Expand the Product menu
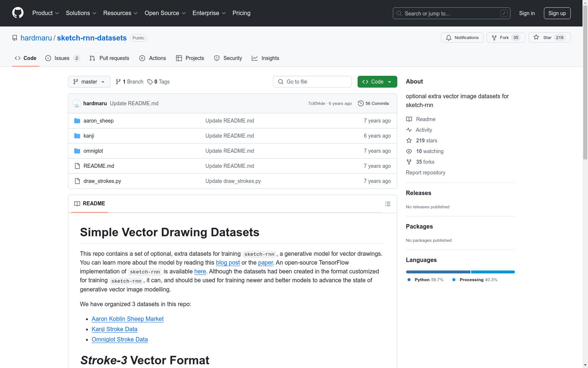 [46, 13]
